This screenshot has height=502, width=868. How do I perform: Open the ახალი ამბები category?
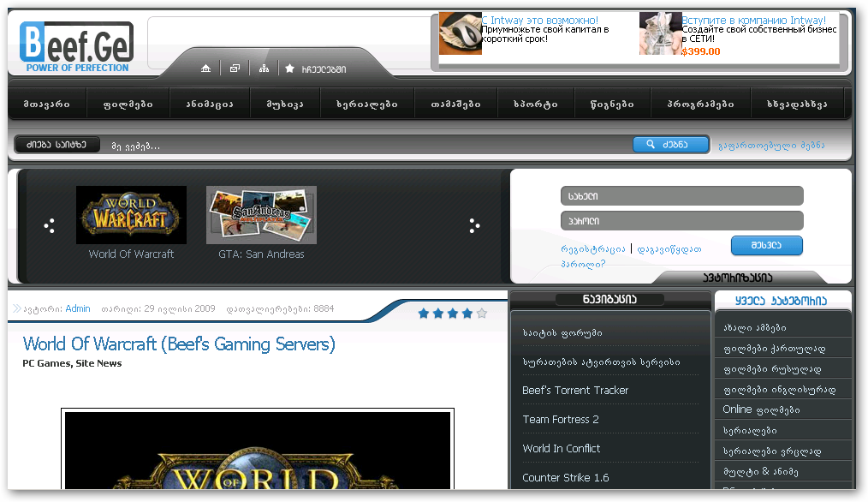[754, 327]
